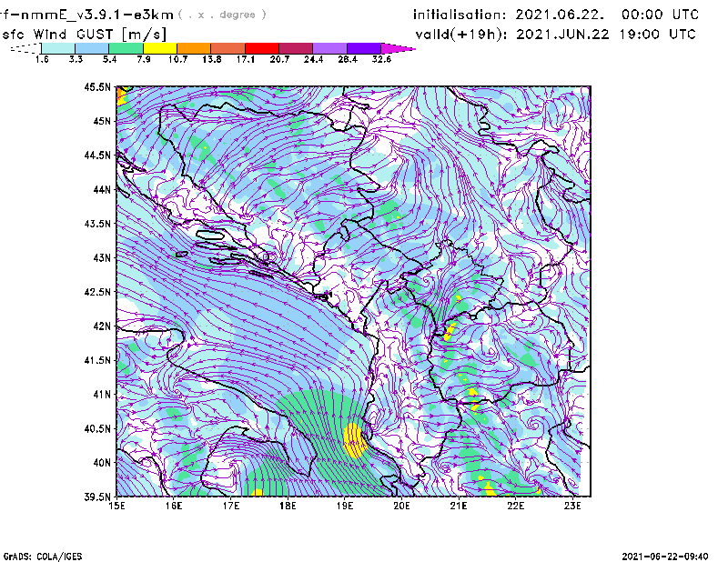
Task: Click the light blue legend swatch after 3.3
Action: click(x=92, y=48)
